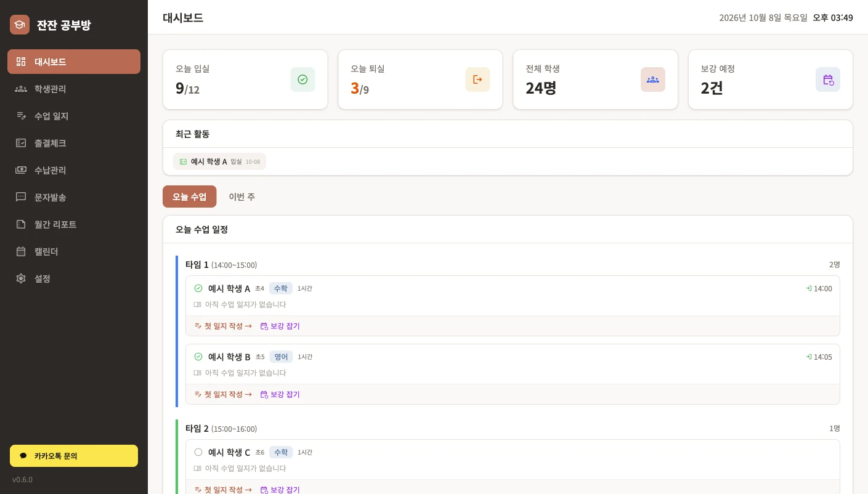The width and height of the screenshot is (868, 494).
Task: Click the 오후 03:49 clock text
Action: [x=833, y=17]
